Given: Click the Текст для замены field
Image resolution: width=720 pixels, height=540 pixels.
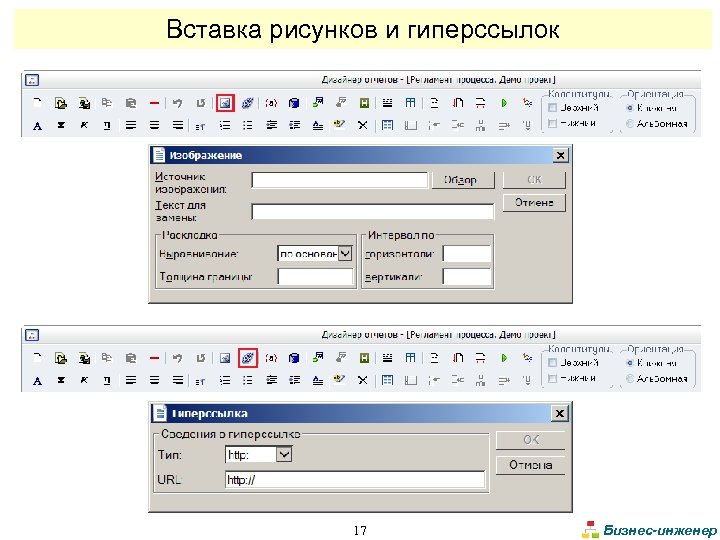Looking at the screenshot, I should [373, 211].
